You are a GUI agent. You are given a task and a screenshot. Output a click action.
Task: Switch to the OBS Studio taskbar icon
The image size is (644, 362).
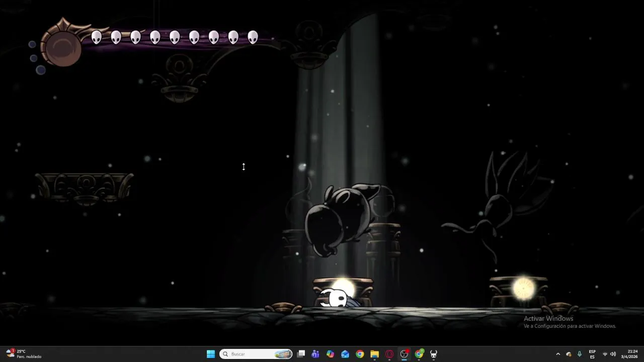[x=404, y=354]
